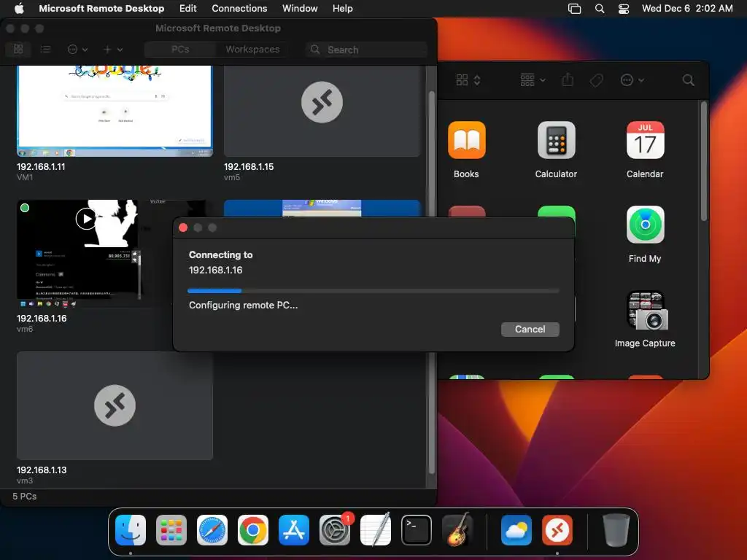Open Microsoft Remote Desktop from the Dock
Viewport: 747px width, 560px height.
point(557,530)
